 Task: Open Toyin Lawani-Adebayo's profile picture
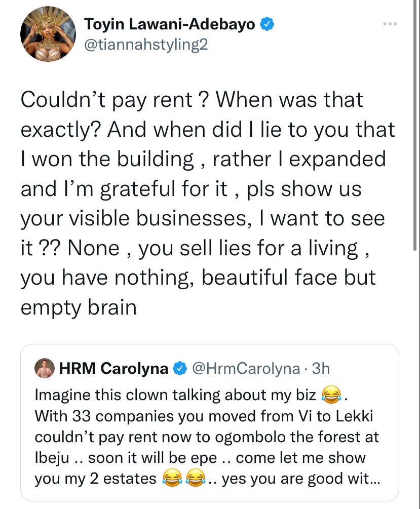click(48, 34)
